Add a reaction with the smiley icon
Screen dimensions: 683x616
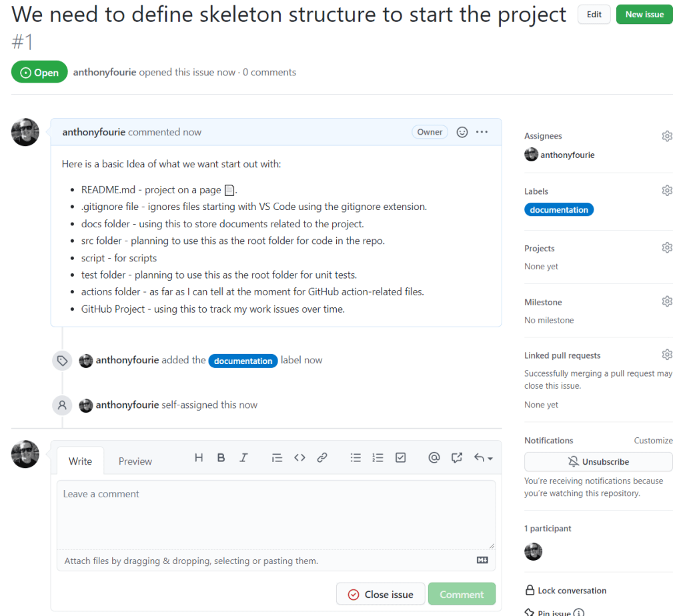(x=462, y=132)
